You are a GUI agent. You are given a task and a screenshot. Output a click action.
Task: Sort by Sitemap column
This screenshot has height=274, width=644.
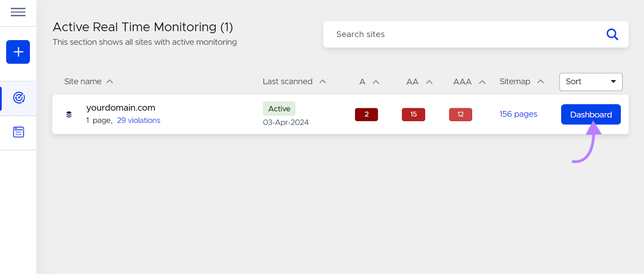click(522, 81)
